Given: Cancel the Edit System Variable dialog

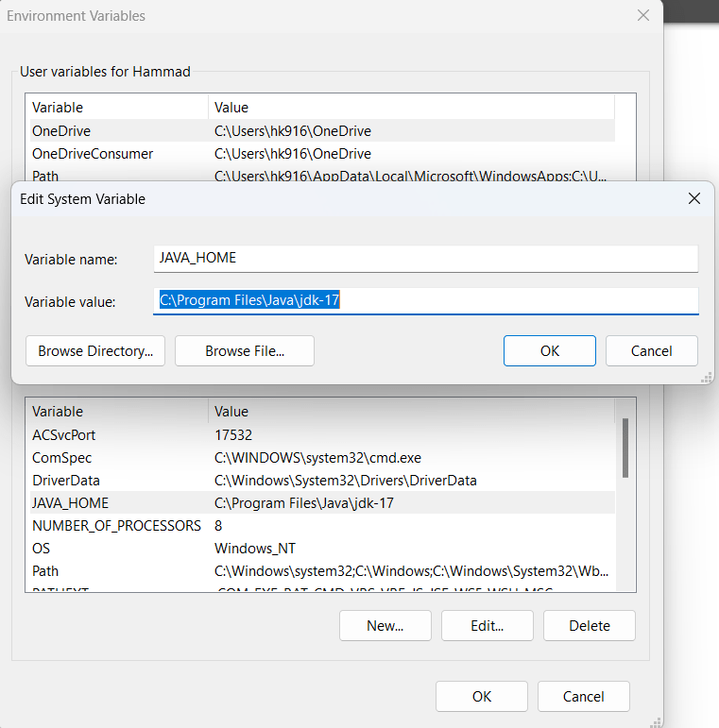Looking at the screenshot, I should coord(651,351).
